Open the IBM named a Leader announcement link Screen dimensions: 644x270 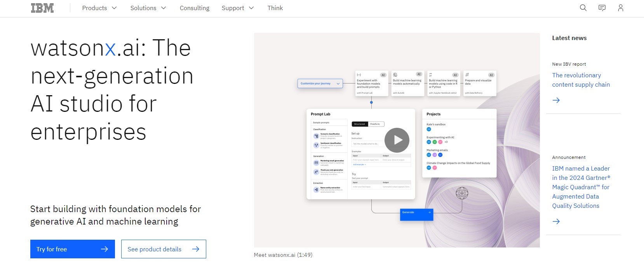(x=581, y=187)
